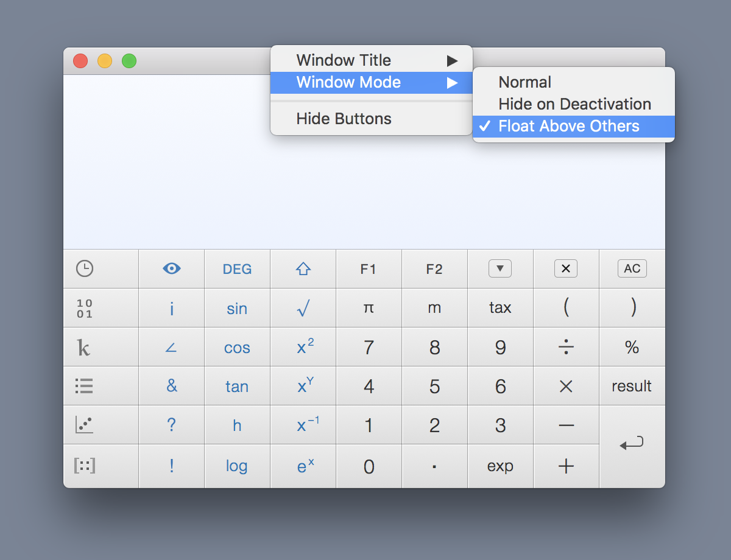Click the backspace delete key
Viewport: 731px width, 560px height.
566,268
